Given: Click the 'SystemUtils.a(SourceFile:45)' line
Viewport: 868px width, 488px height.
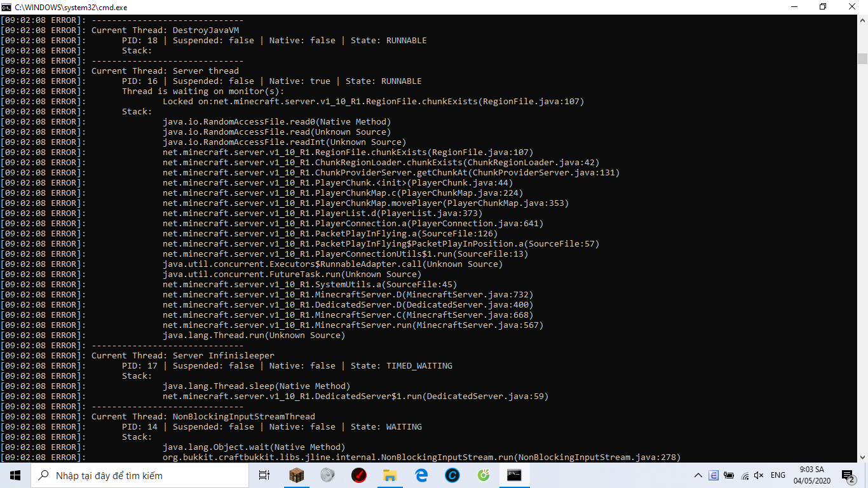Looking at the screenshot, I should (x=310, y=284).
